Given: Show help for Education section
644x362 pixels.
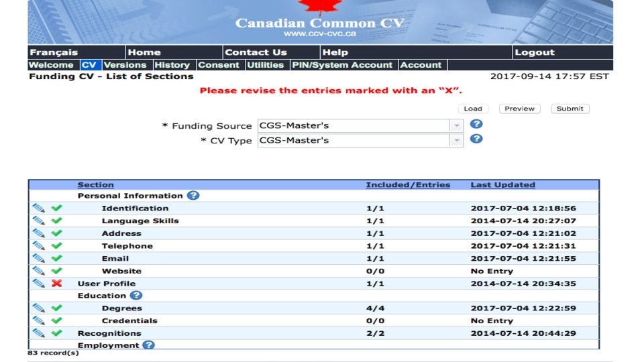Looking at the screenshot, I should (x=136, y=296).
